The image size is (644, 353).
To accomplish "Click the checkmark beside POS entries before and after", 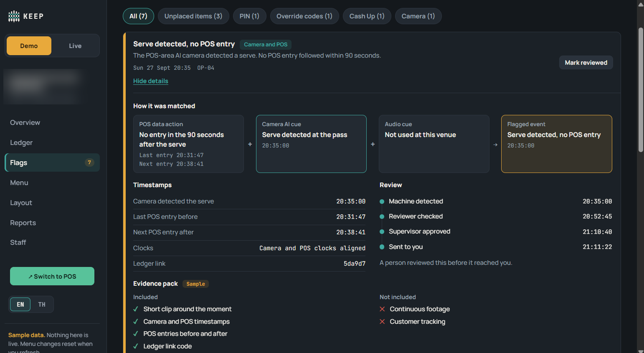I will coord(136,334).
